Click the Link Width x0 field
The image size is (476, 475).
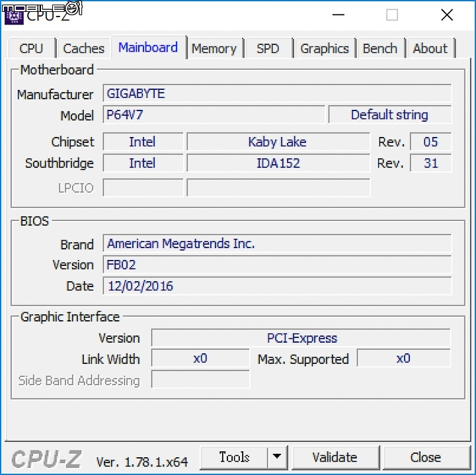pyautogui.click(x=200, y=359)
